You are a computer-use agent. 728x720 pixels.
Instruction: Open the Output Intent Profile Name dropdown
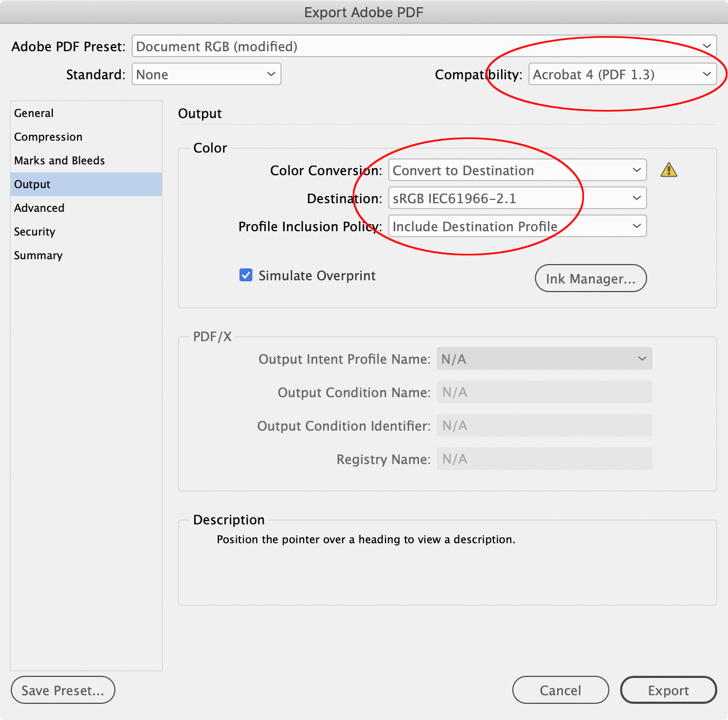pos(544,358)
